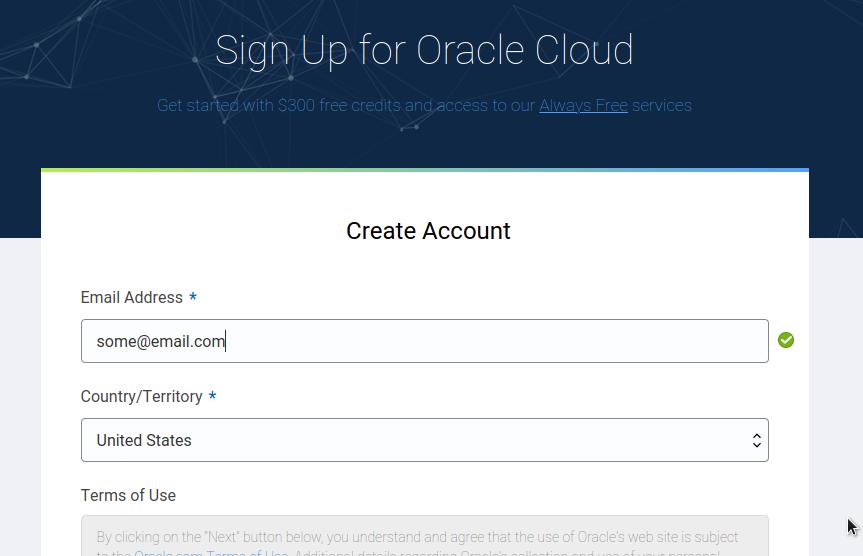Open the Country/Territory dropdown
863x556 pixels.
click(x=424, y=440)
